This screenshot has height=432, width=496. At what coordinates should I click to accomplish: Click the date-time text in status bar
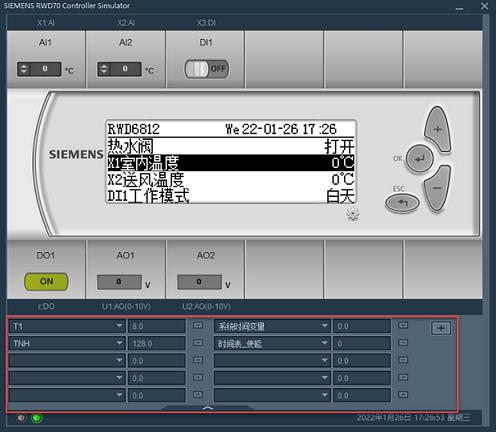pos(413,418)
